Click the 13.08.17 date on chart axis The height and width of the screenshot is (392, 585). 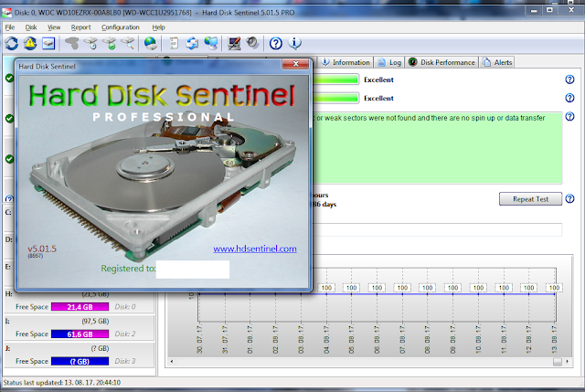554,339
